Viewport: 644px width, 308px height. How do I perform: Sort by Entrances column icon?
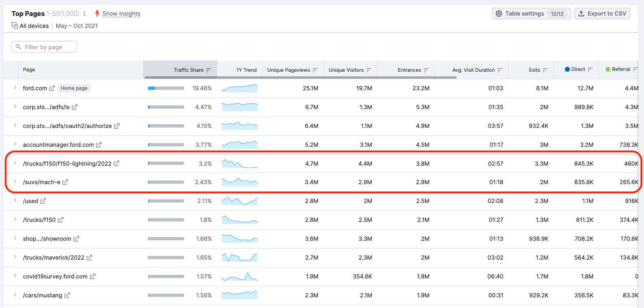(x=426, y=70)
